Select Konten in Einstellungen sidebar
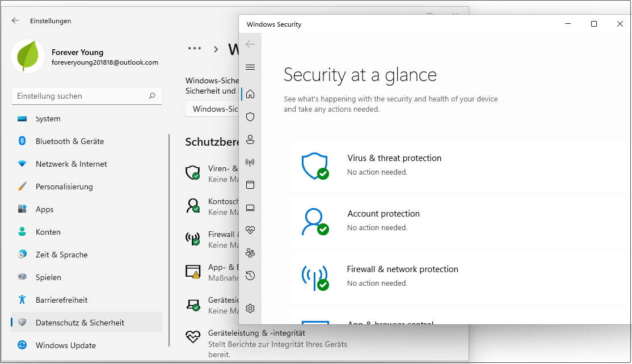 click(x=87, y=232)
